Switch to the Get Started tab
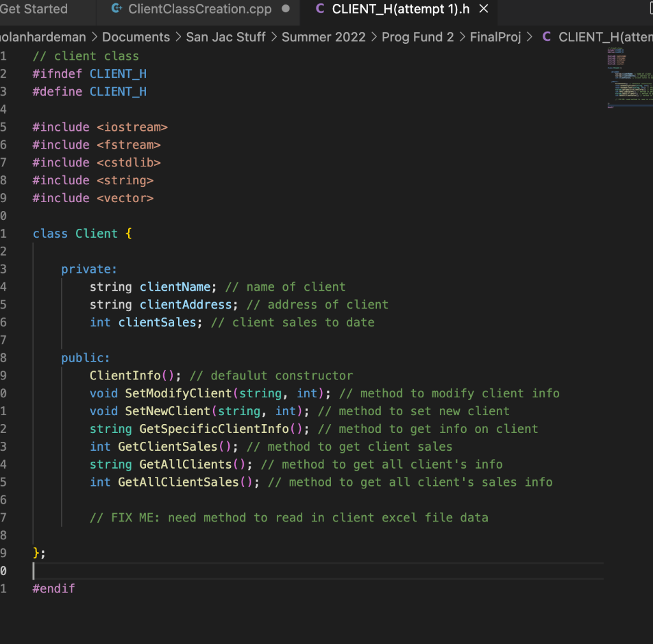This screenshot has width=653, height=644. [34, 9]
